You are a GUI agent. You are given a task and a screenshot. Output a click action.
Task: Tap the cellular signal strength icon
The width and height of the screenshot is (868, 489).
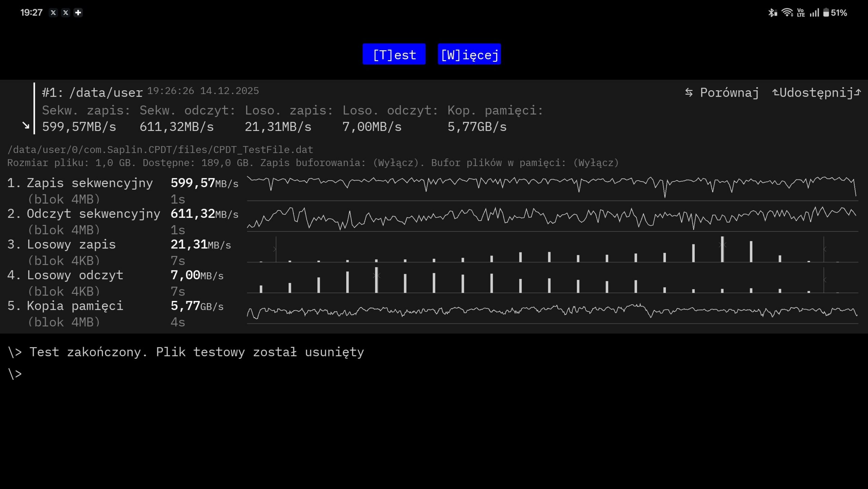click(814, 13)
